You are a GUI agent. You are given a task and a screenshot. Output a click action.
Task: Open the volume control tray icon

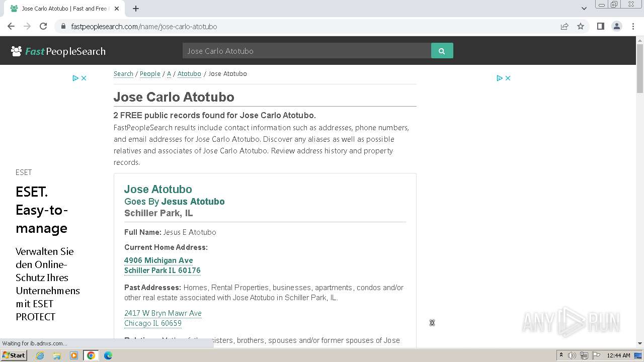[572, 355]
